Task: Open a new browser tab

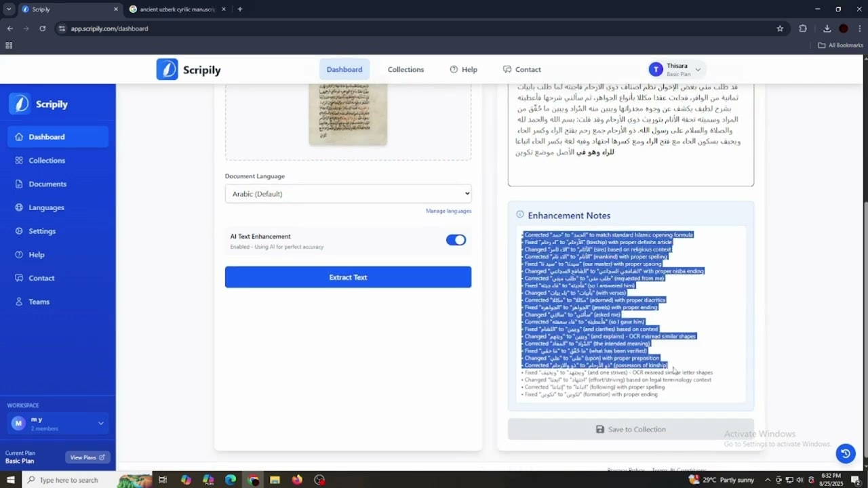Action: click(239, 9)
